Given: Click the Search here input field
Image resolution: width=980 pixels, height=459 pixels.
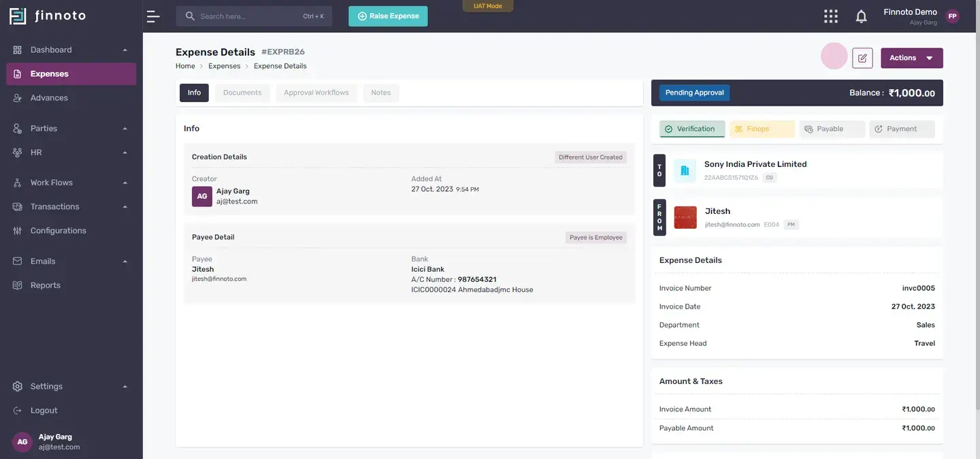Looking at the screenshot, I should tap(254, 16).
